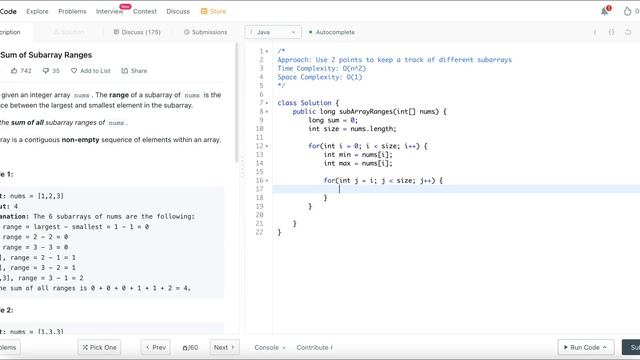Click the Submit button at bottom right

coord(631,347)
